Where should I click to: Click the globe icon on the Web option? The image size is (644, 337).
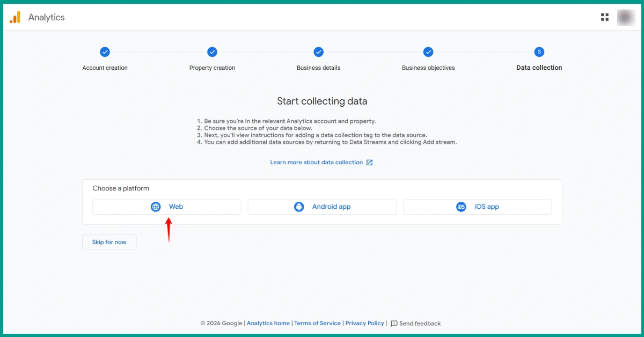(156, 207)
